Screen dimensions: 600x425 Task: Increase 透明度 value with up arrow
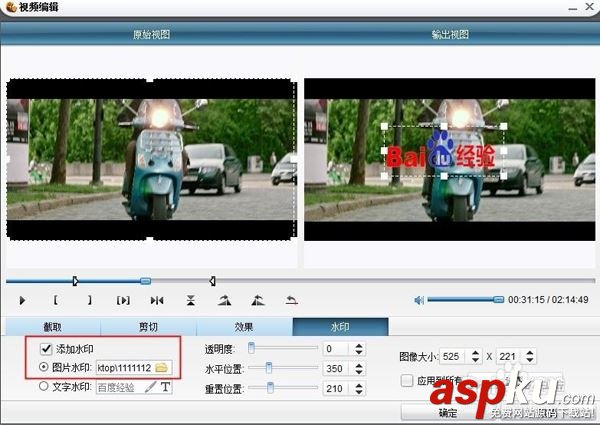[x=359, y=345]
